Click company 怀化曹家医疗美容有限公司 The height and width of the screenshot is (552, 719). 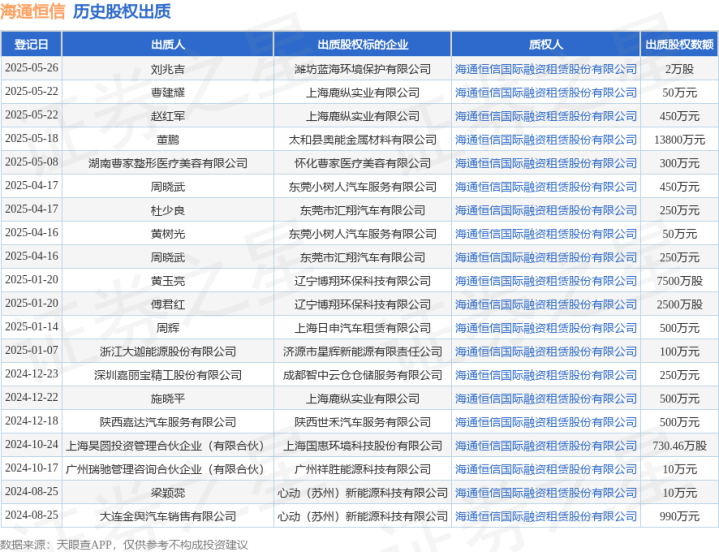click(362, 163)
